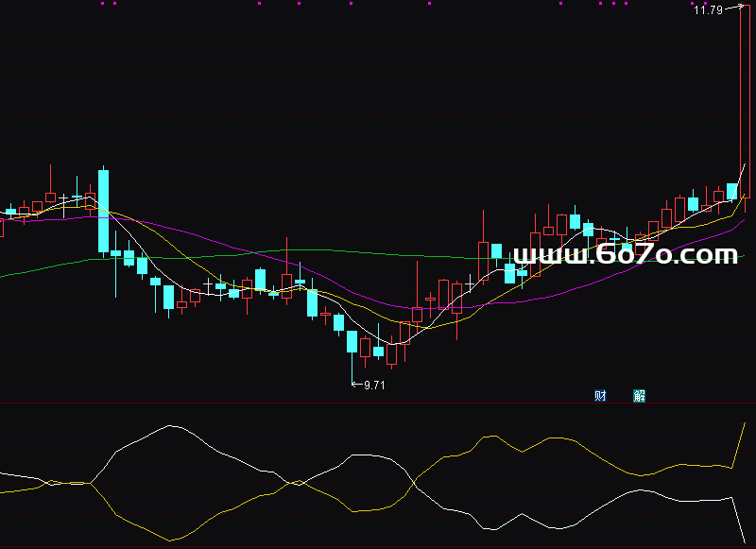Click the leftmost magenta dot marker at top

(x=103, y=3)
